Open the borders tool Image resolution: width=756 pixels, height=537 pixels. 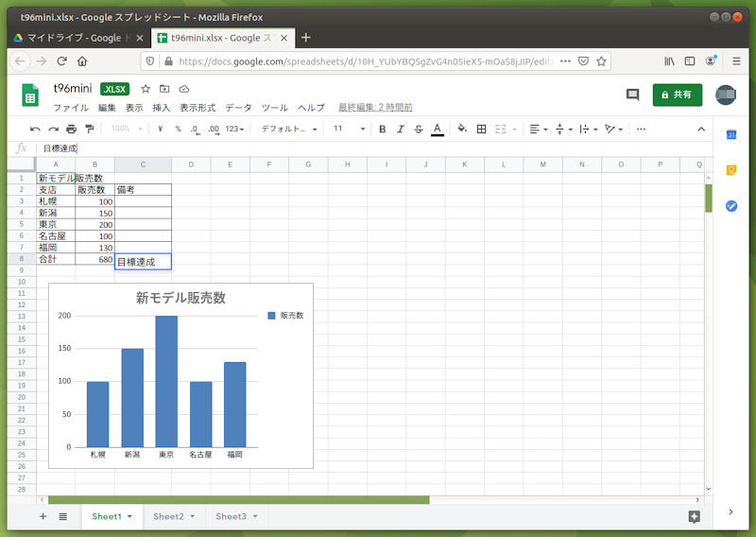[x=481, y=129]
